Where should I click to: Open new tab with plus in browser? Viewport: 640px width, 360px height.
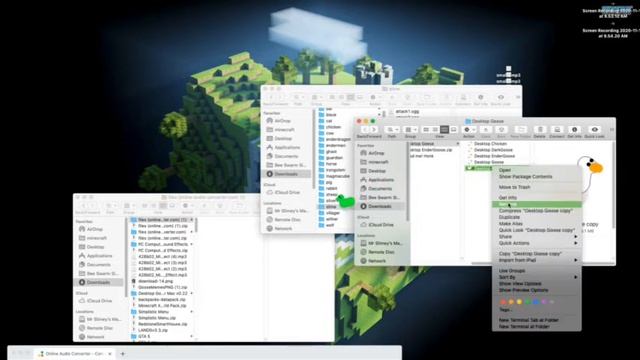[122, 354]
